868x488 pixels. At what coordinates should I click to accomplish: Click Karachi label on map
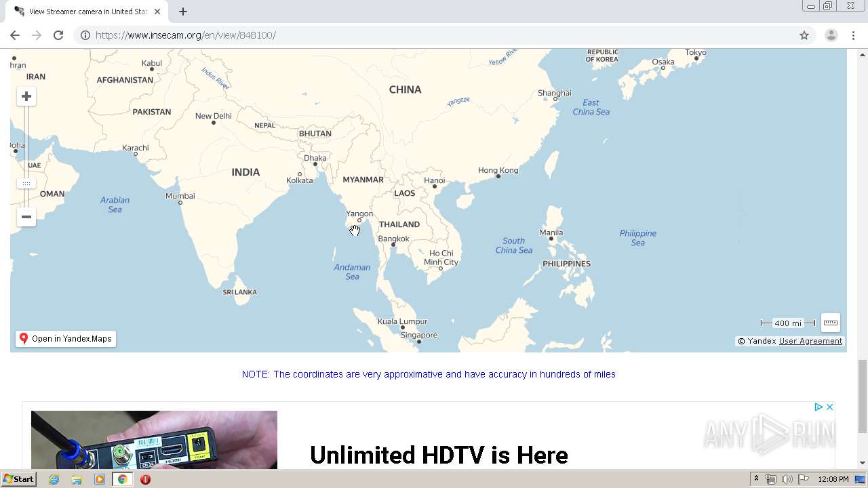click(136, 148)
